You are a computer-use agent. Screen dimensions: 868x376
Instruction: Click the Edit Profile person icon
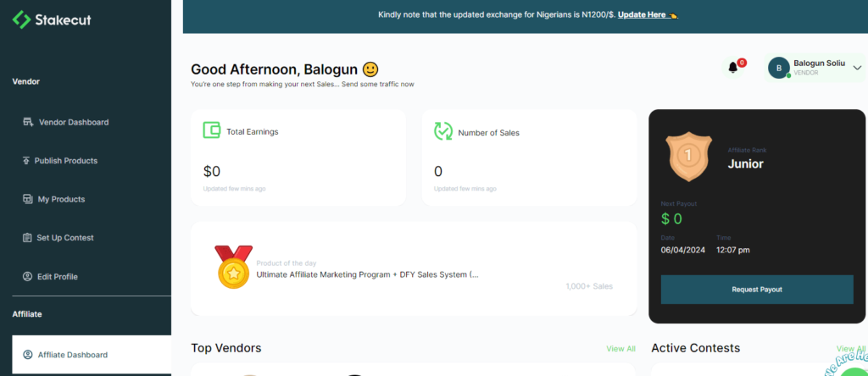tap(27, 276)
